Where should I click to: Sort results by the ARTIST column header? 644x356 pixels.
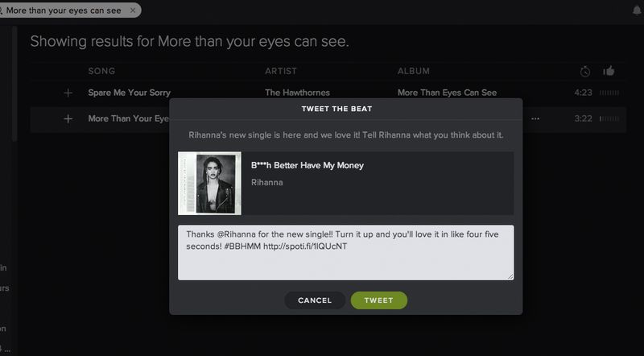tap(281, 72)
